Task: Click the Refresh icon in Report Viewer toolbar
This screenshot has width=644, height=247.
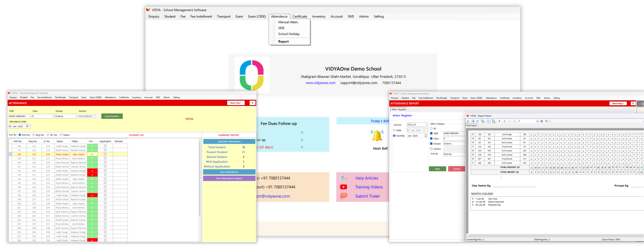Action: pyautogui.click(x=478, y=121)
